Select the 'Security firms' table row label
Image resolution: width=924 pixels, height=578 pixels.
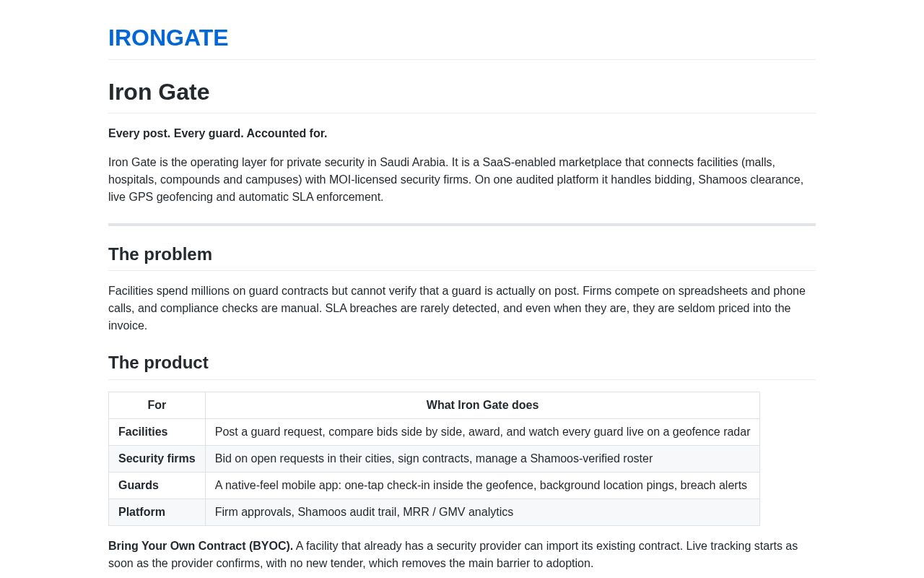click(157, 459)
